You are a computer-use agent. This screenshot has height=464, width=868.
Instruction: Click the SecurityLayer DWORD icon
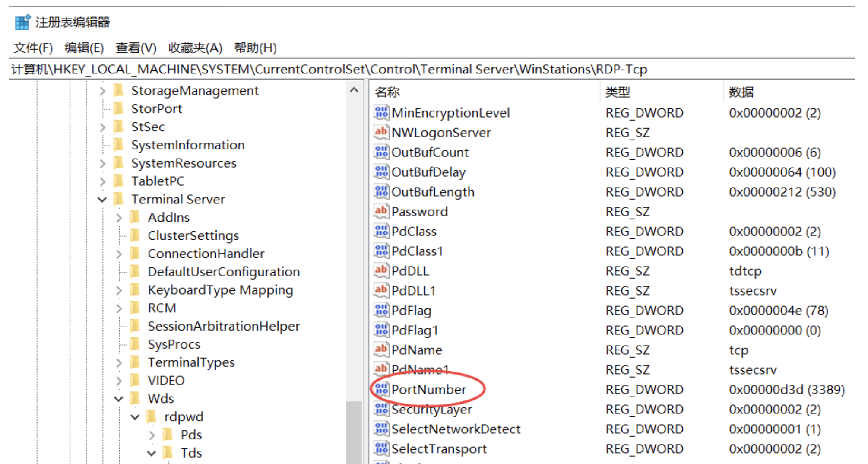coord(381,409)
